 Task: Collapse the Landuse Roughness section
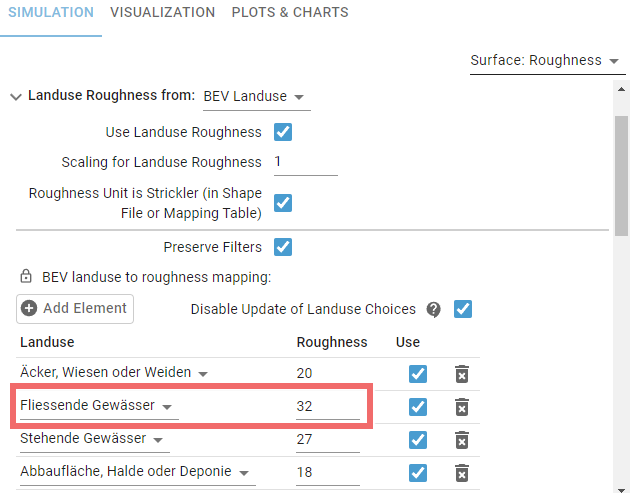pos(16,97)
